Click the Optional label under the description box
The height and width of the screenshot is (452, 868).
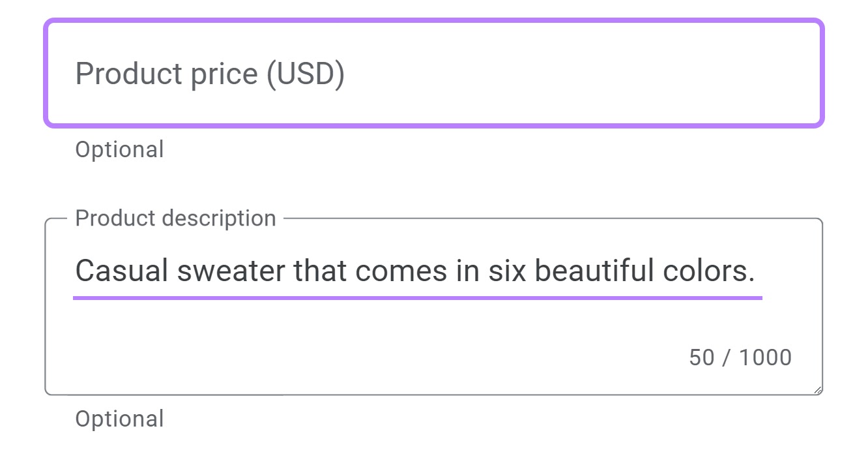click(119, 418)
